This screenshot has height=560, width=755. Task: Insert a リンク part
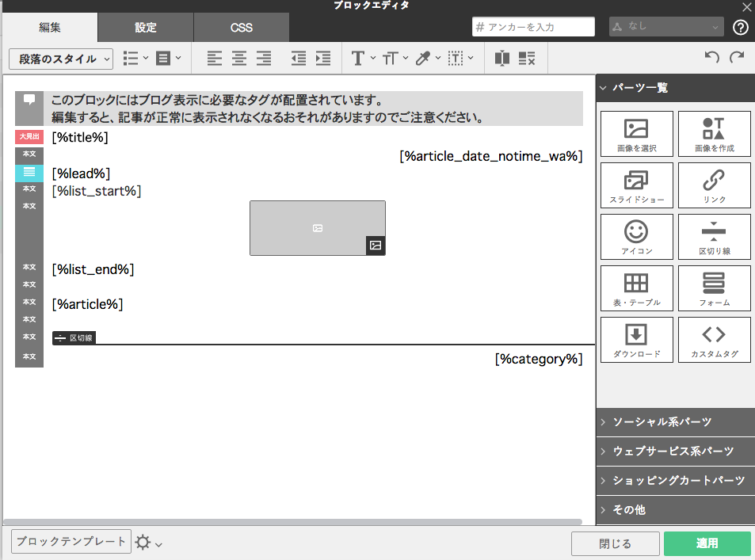coord(714,185)
